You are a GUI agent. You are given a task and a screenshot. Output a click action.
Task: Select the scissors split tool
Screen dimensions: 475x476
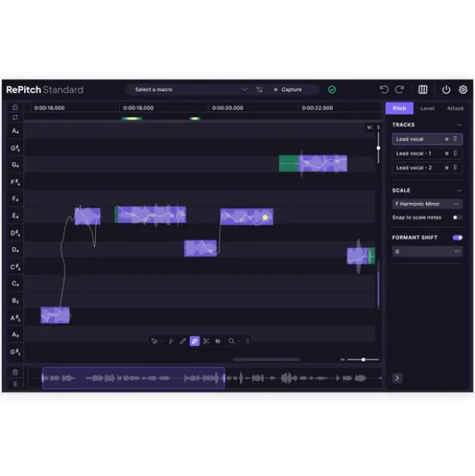[x=206, y=341]
